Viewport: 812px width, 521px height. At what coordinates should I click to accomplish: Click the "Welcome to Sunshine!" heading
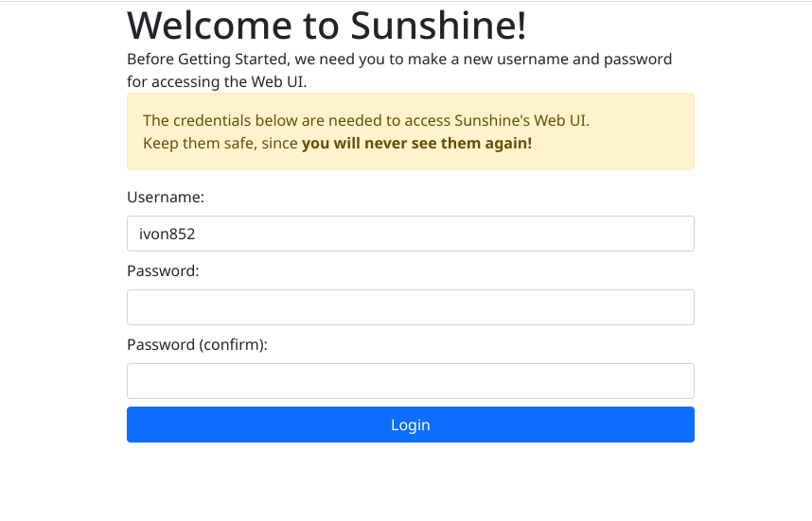[x=327, y=26]
